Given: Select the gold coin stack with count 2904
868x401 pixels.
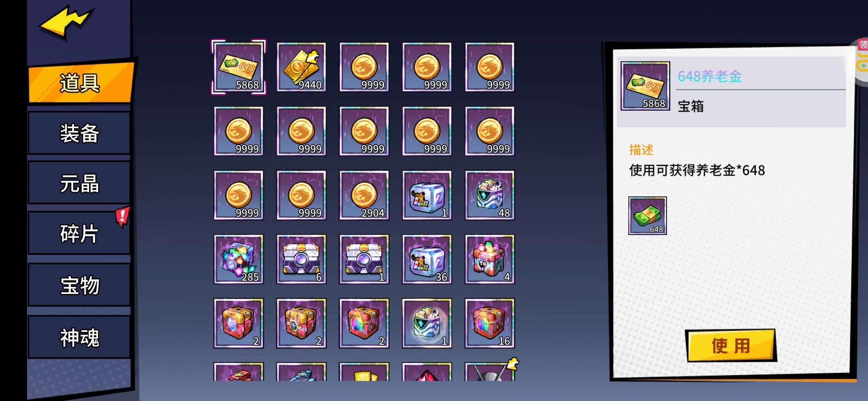Looking at the screenshot, I should click(364, 195).
